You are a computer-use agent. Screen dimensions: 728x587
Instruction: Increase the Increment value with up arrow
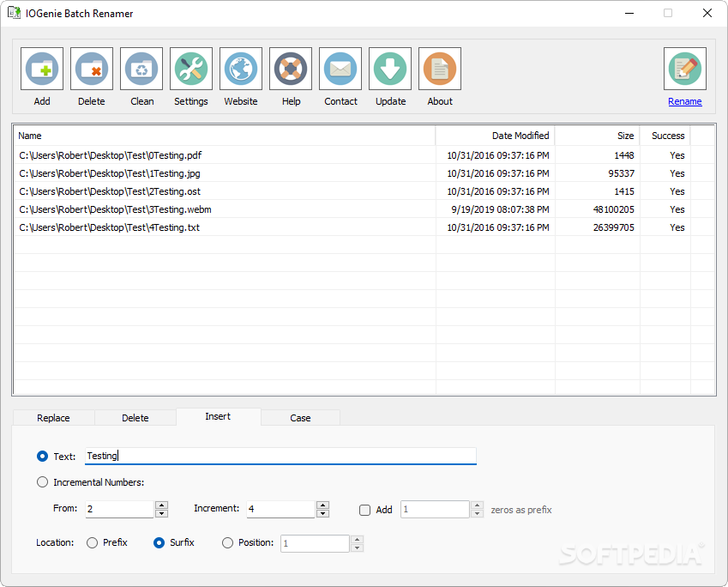point(322,505)
